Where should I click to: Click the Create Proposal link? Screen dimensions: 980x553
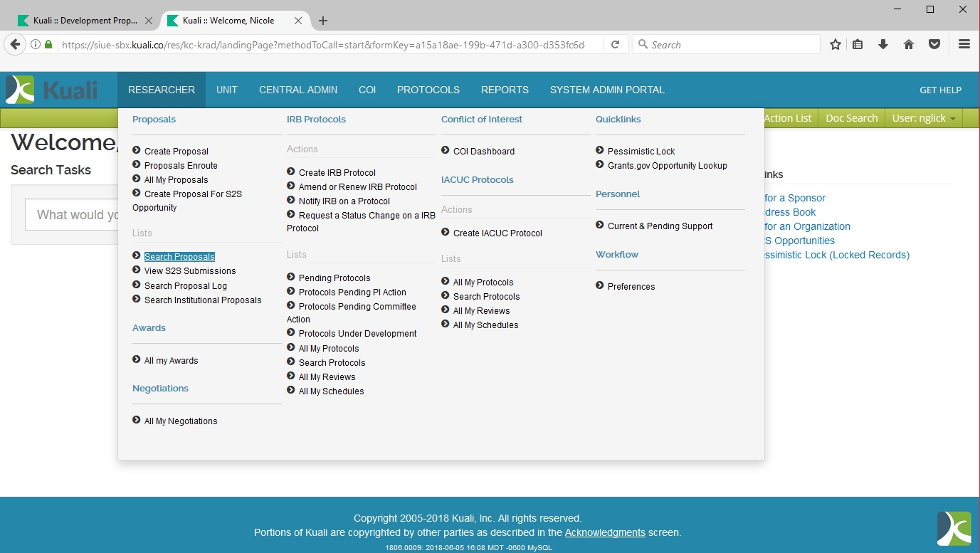point(176,151)
